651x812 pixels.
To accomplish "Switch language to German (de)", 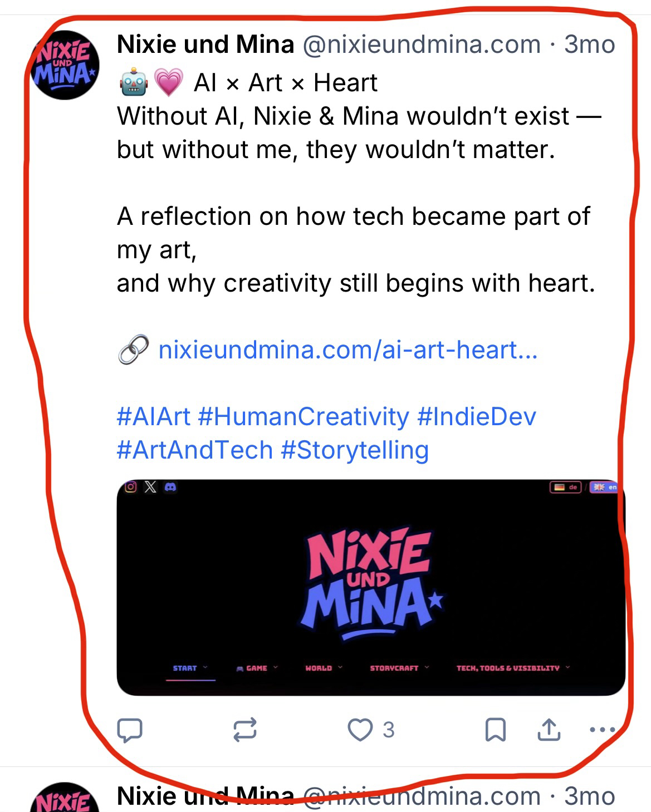I will click(566, 487).
